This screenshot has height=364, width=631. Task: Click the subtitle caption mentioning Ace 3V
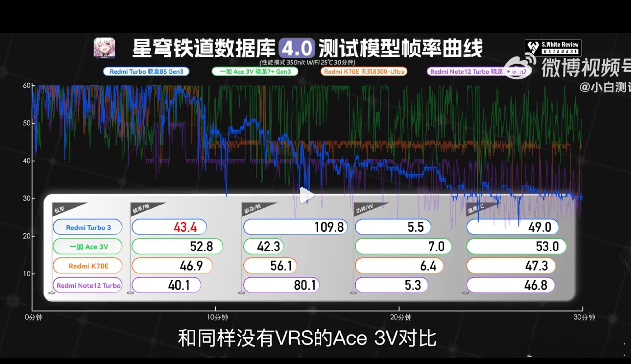click(x=307, y=338)
